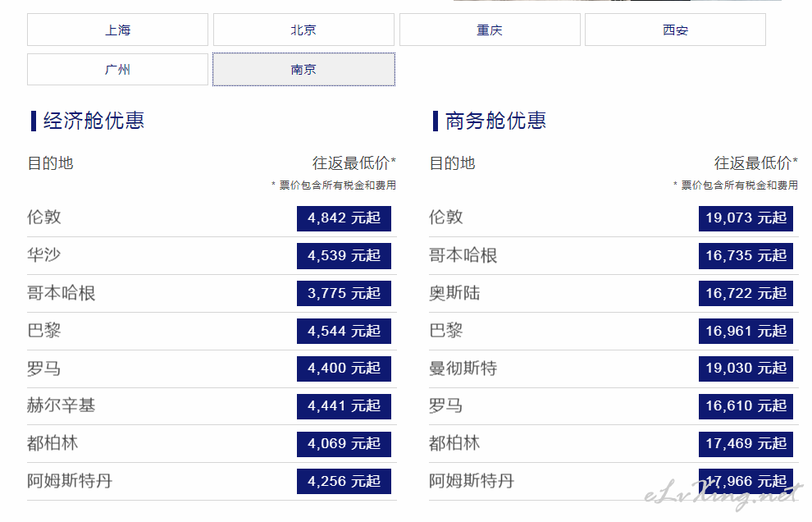Click business 哥本哈根 16,735 元起 button
Image resolution: width=812 pixels, height=522 pixels.
pos(746,256)
